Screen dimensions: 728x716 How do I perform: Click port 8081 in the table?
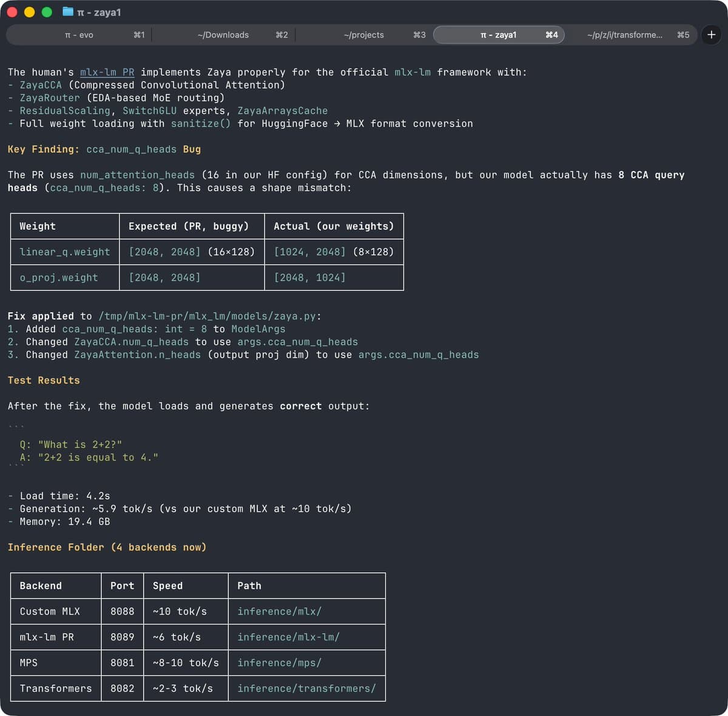click(123, 663)
